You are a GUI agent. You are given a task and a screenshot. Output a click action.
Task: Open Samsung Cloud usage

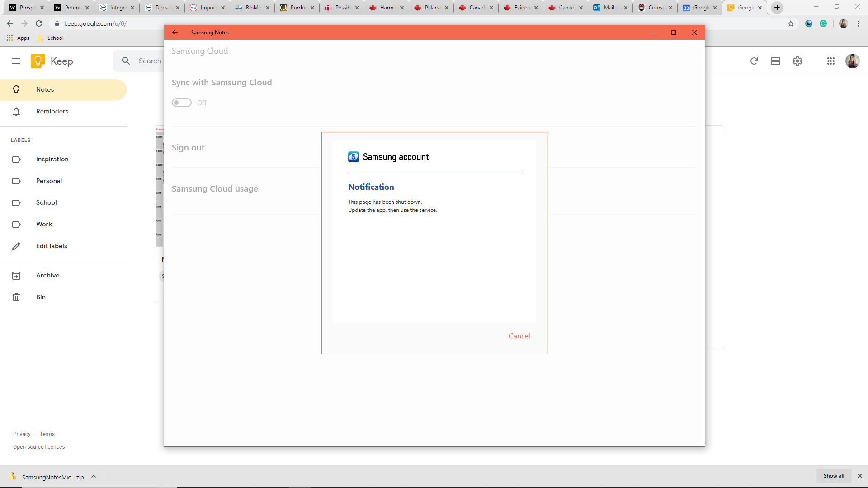[215, 189]
